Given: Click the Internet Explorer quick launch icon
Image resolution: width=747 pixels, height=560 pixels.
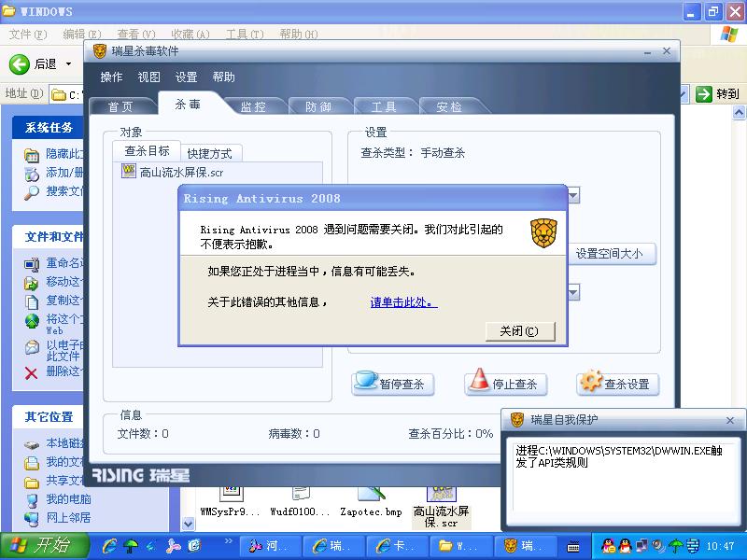Looking at the screenshot, I should tap(109, 546).
